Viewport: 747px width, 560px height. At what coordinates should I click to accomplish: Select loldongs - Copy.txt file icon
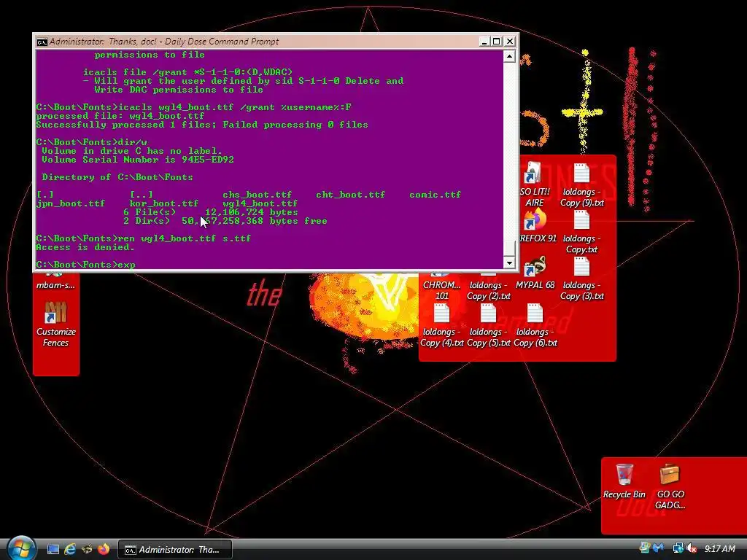click(581, 232)
